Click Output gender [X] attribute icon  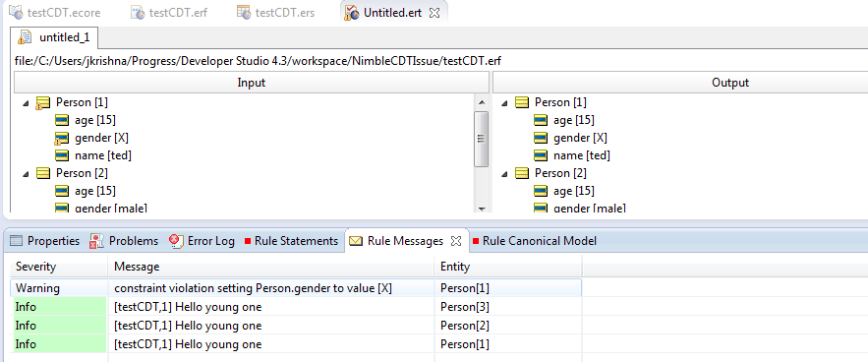541,138
